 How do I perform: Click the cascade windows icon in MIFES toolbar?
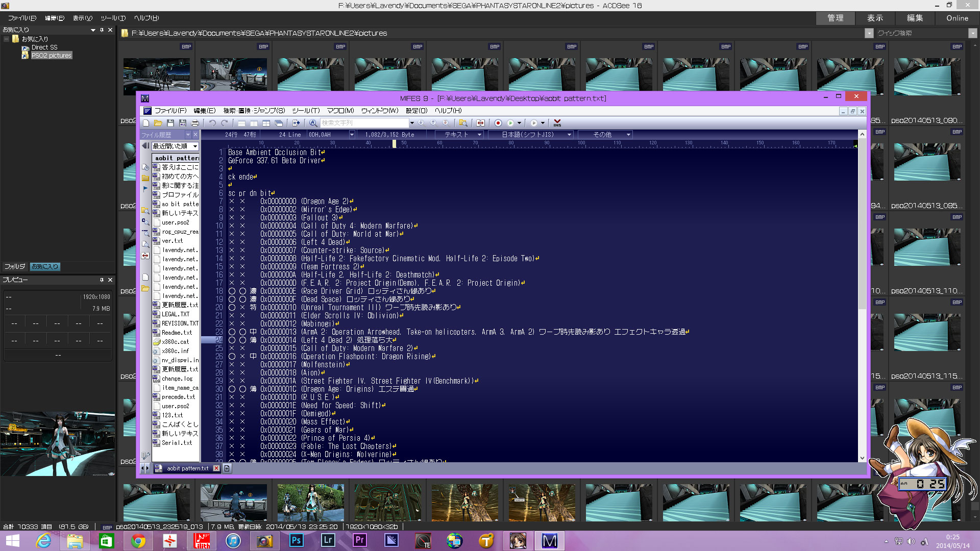pos(279,123)
